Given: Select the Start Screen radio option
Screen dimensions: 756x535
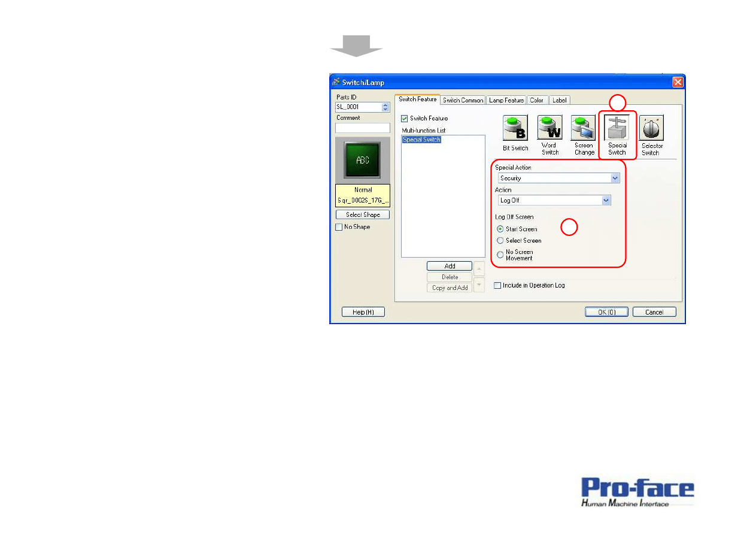Looking at the screenshot, I should (500, 229).
